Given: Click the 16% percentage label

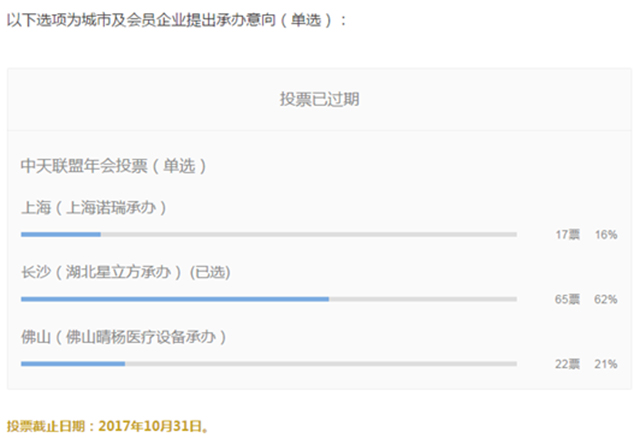Looking at the screenshot, I should click(605, 234).
